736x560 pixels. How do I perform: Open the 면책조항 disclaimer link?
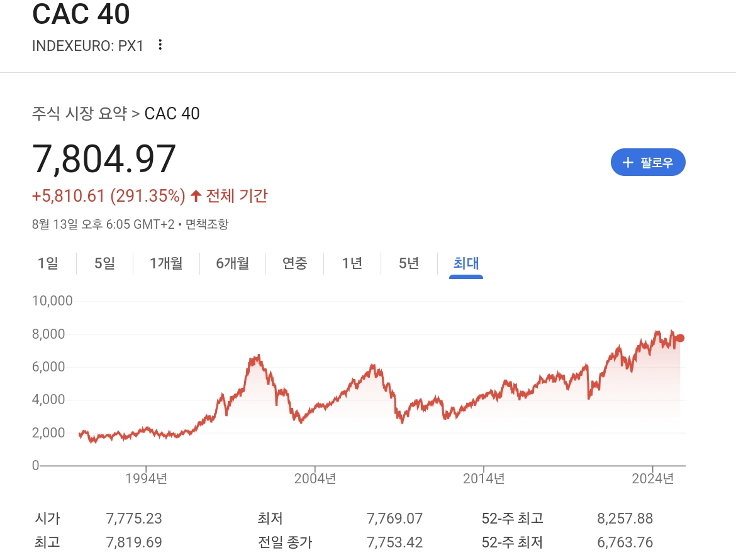(207, 224)
